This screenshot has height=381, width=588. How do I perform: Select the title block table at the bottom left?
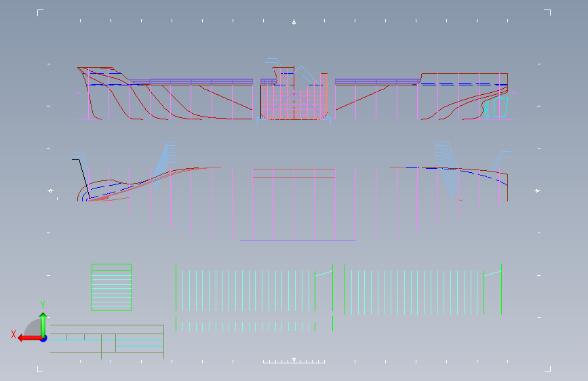click(107, 342)
